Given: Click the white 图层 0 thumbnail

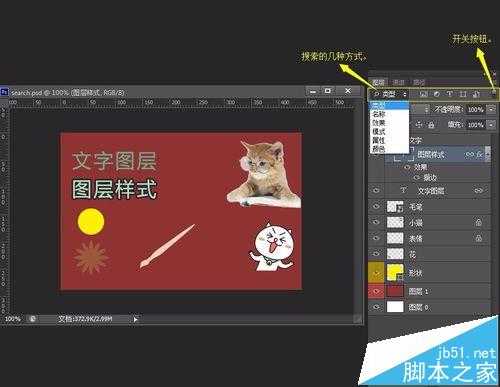Looking at the screenshot, I should [x=395, y=307].
